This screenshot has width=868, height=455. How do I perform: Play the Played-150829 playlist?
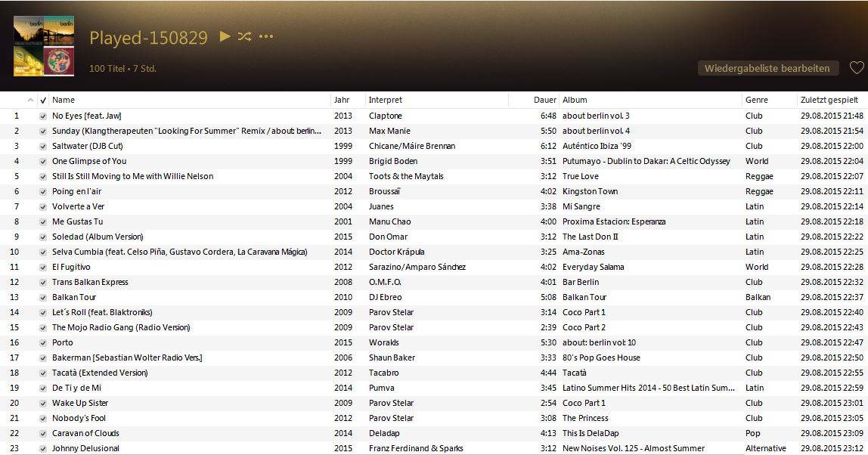pyautogui.click(x=223, y=36)
